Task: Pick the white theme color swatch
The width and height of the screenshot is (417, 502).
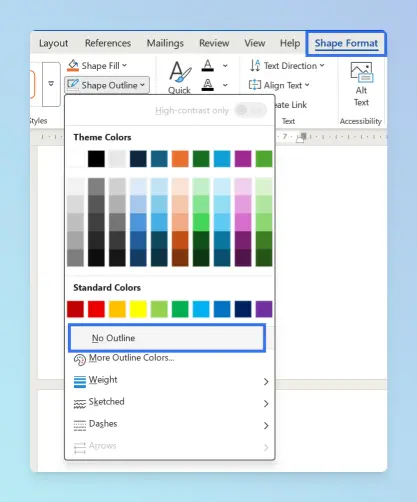Action: [x=75, y=159]
